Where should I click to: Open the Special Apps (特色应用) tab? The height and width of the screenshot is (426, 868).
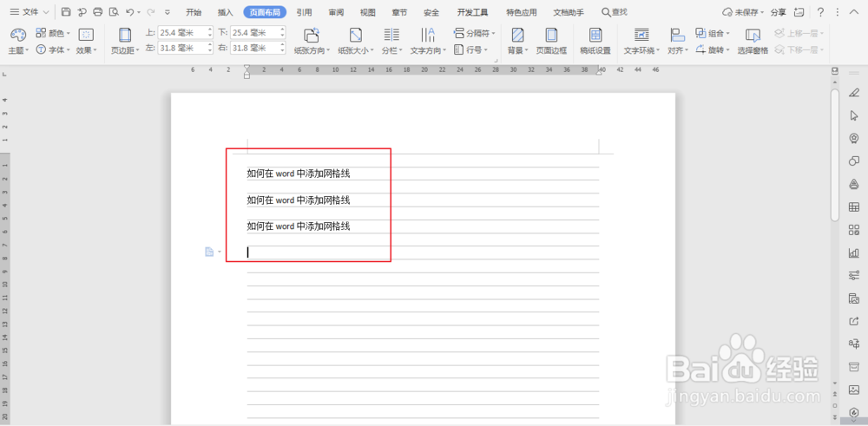522,12
